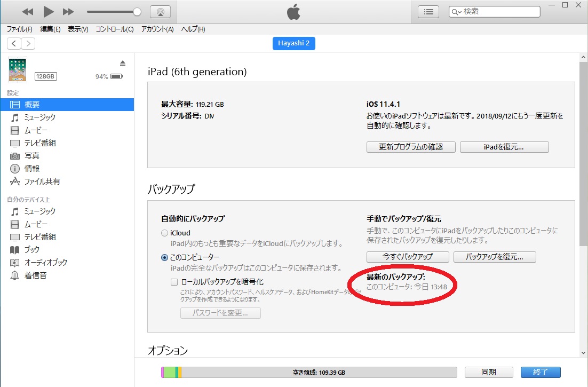Click the iPad device thumbnail
This screenshot has width=588, height=387.
tap(17, 70)
